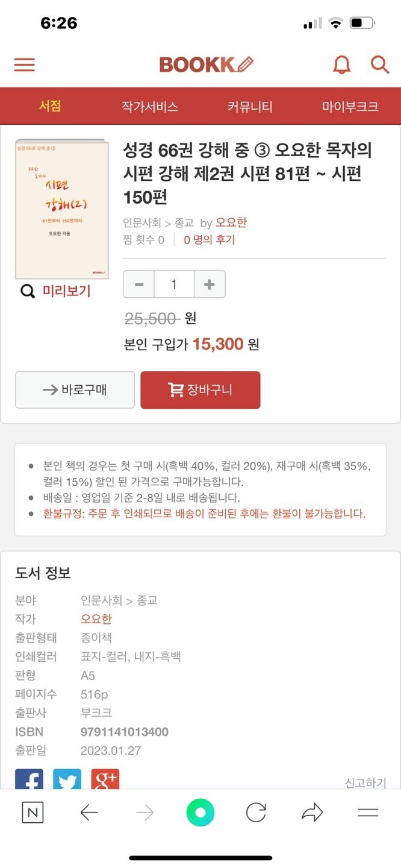Go back with the left arrow
This screenshot has width=401, height=868.
tap(89, 813)
